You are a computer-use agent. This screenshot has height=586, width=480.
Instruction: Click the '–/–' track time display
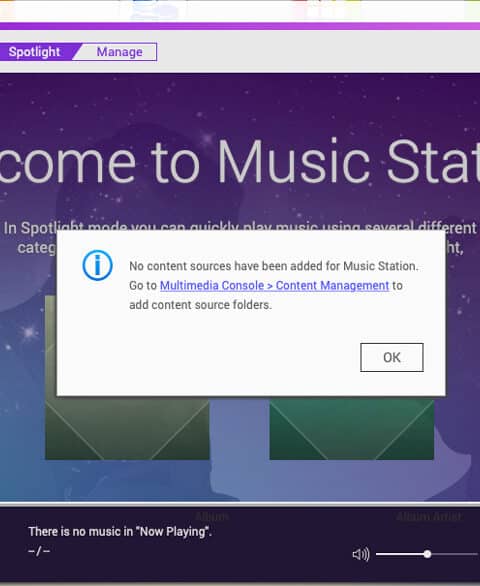[39, 551]
